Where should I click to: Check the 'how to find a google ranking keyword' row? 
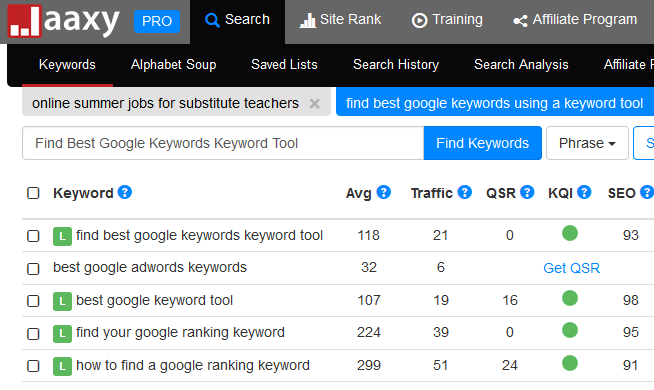click(x=33, y=366)
